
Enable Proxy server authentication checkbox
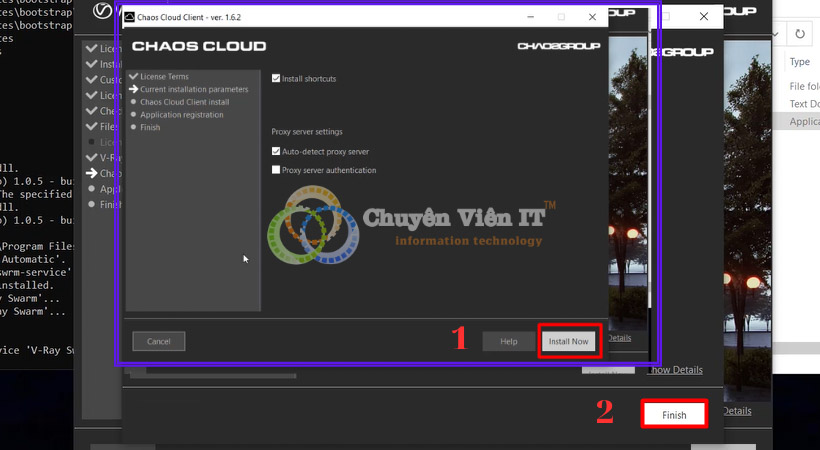276,170
